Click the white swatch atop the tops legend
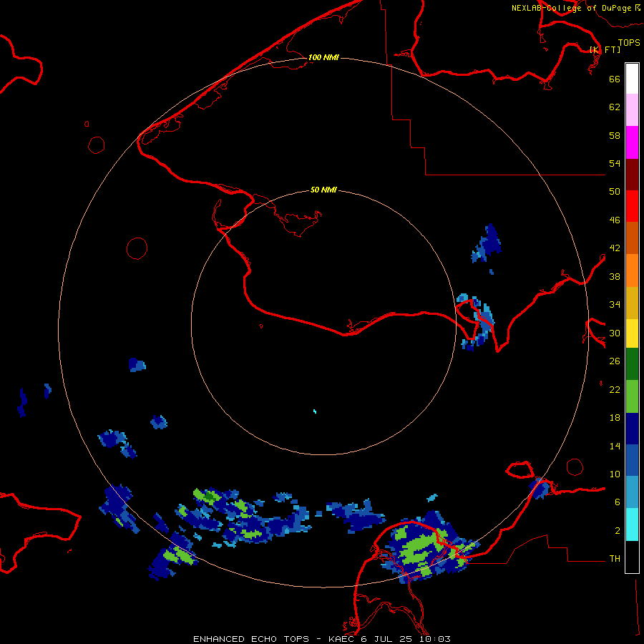644x644 pixels. click(x=632, y=79)
